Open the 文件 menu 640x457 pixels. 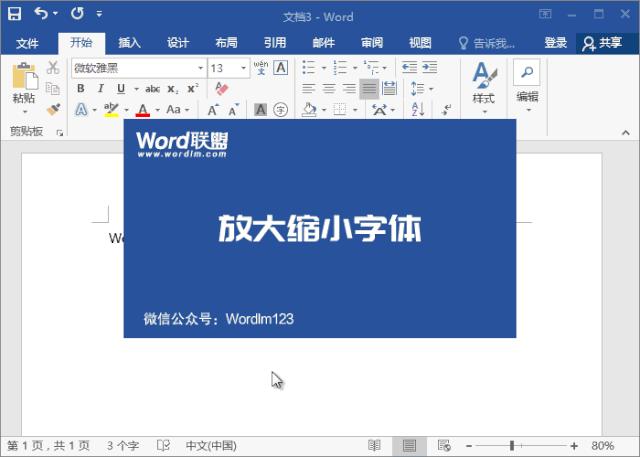click(27, 43)
